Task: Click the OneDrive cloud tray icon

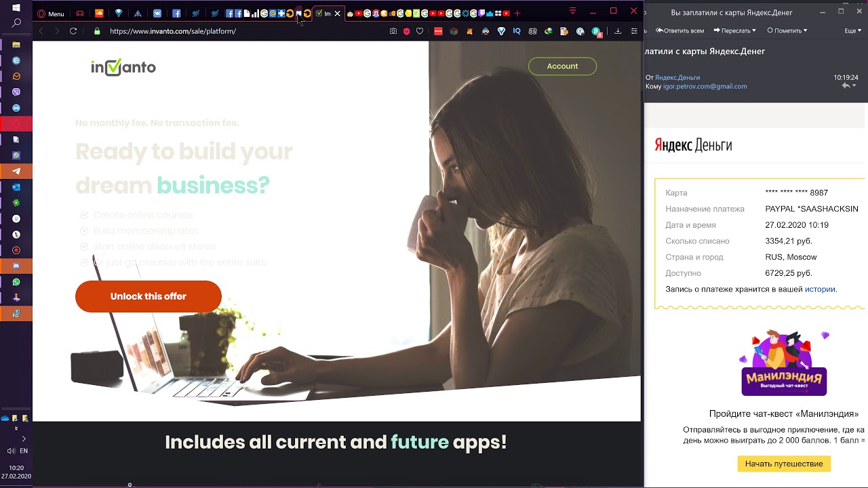Action: 5,419
